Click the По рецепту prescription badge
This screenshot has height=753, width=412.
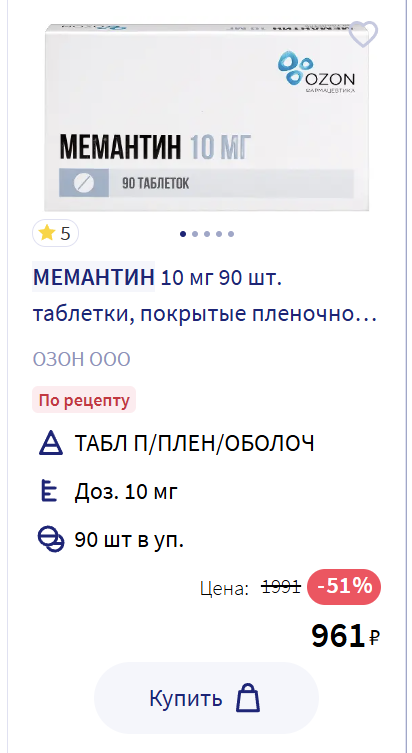tap(84, 400)
